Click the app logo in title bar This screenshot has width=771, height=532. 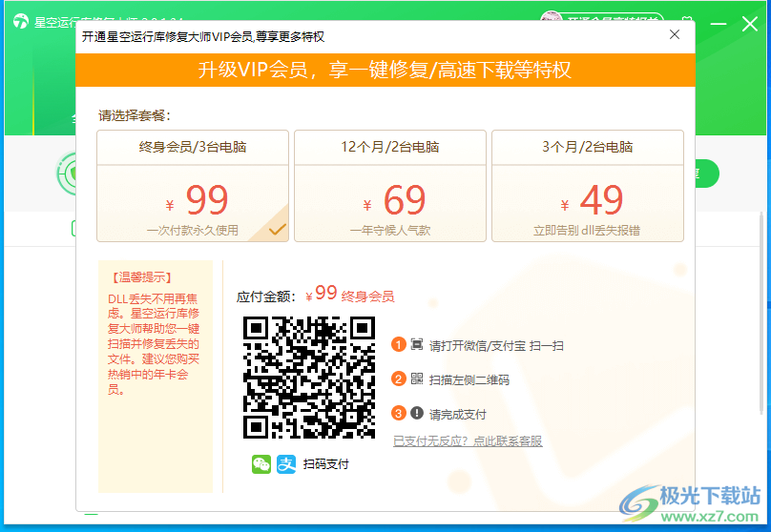pyautogui.click(x=20, y=22)
